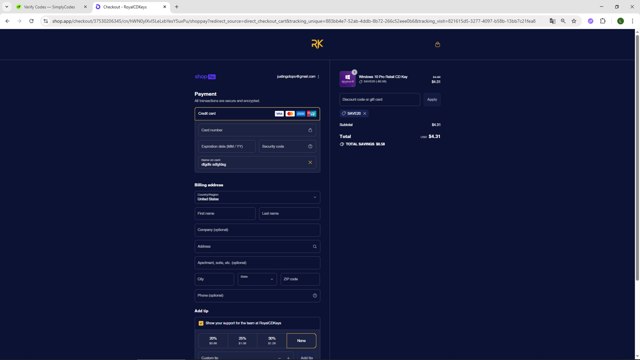Focus the Discount code or gift card field
640x360 pixels.
tap(380, 100)
